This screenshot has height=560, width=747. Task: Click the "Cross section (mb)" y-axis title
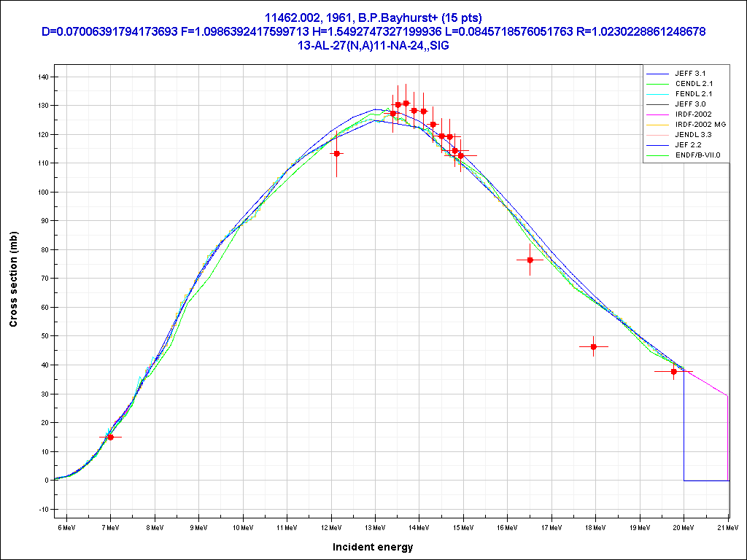coord(13,280)
